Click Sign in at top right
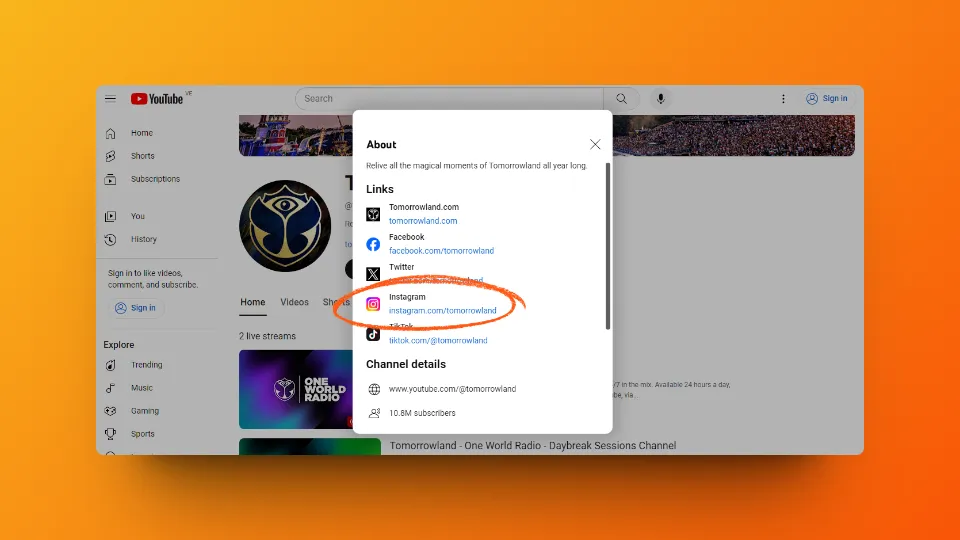This screenshot has height=540, width=960. coord(827,99)
